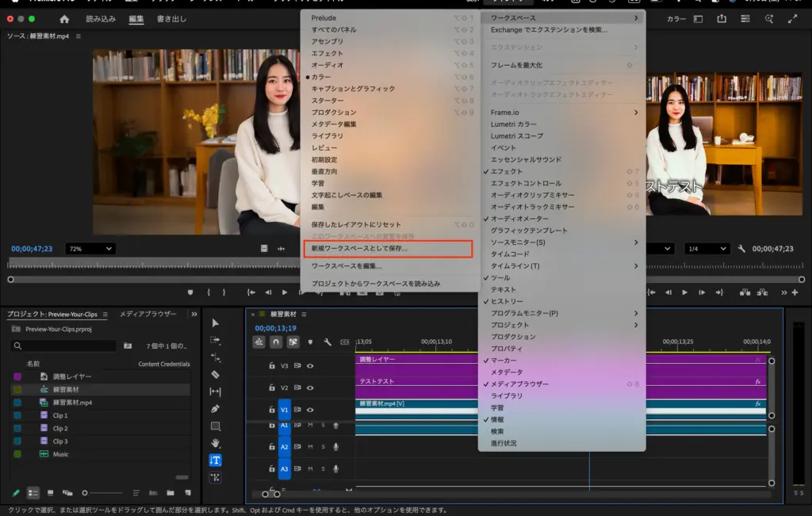Open the メディアブラウザー panel tab
Screen dimensions: 812x516
tap(147, 314)
